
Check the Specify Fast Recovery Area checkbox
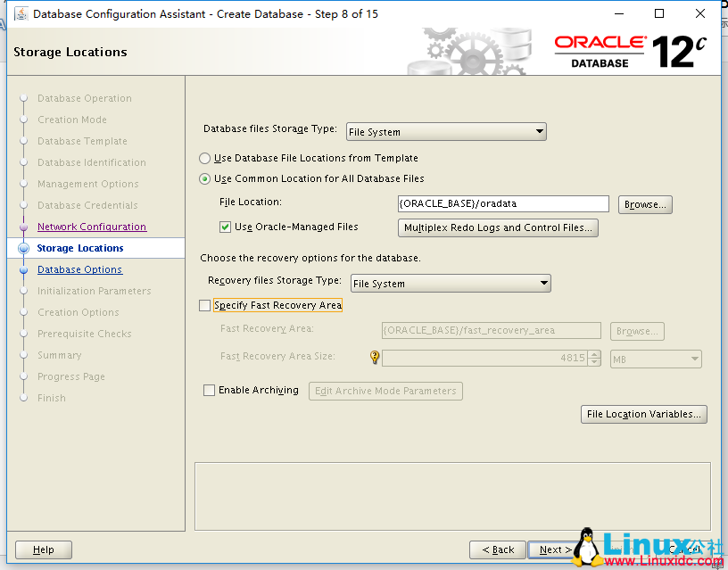[205, 305]
